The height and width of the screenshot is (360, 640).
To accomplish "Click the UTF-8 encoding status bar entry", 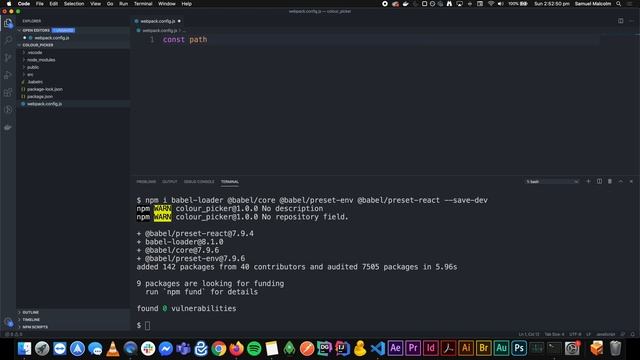I will point(575,334).
